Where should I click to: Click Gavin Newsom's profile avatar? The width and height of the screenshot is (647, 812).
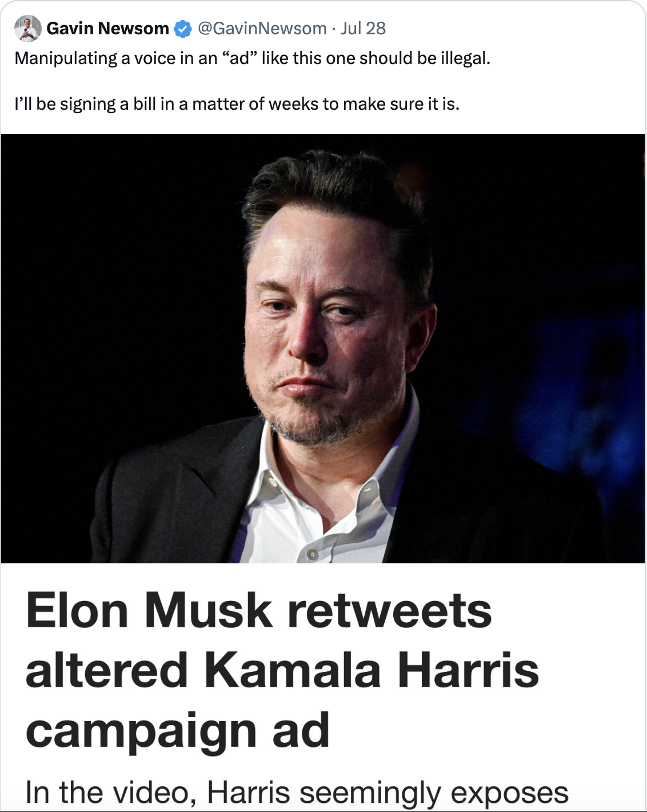(27, 29)
